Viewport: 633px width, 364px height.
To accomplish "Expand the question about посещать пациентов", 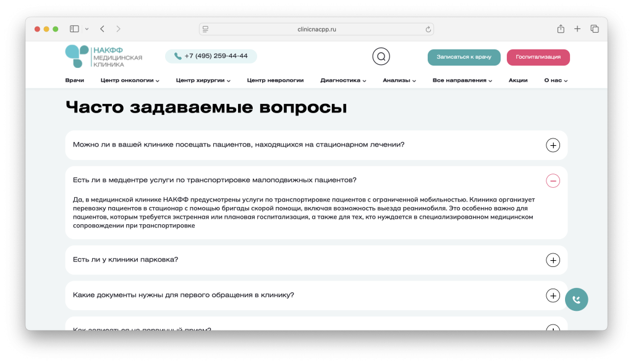I will coord(553,145).
